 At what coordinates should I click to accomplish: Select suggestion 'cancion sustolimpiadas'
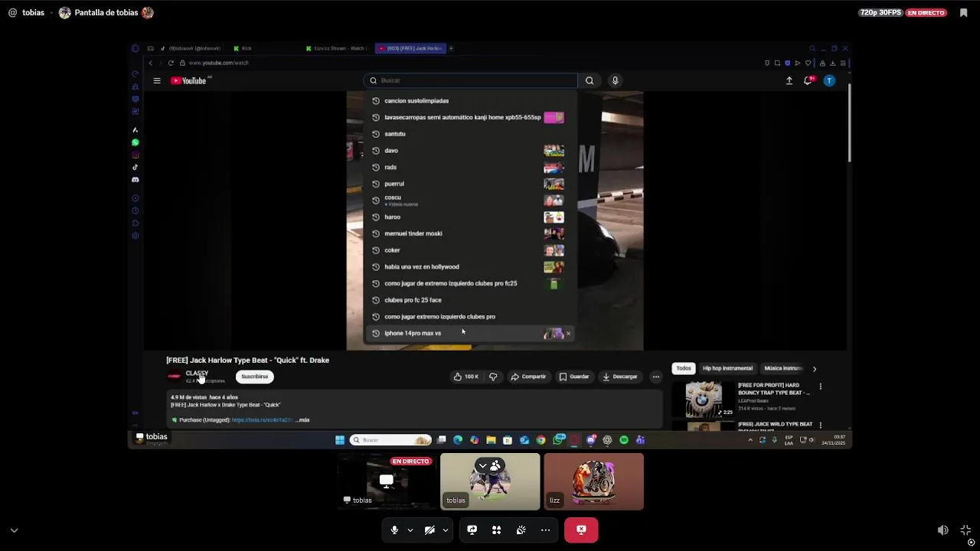tap(470, 100)
